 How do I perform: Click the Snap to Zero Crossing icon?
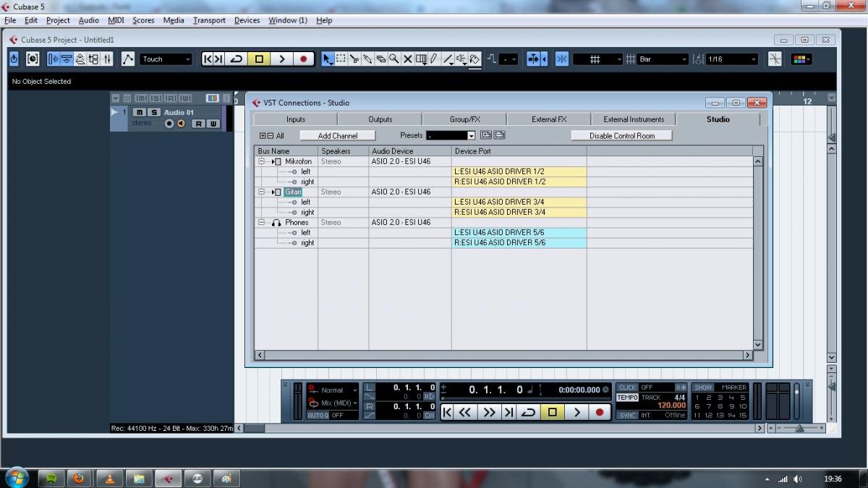click(x=775, y=59)
